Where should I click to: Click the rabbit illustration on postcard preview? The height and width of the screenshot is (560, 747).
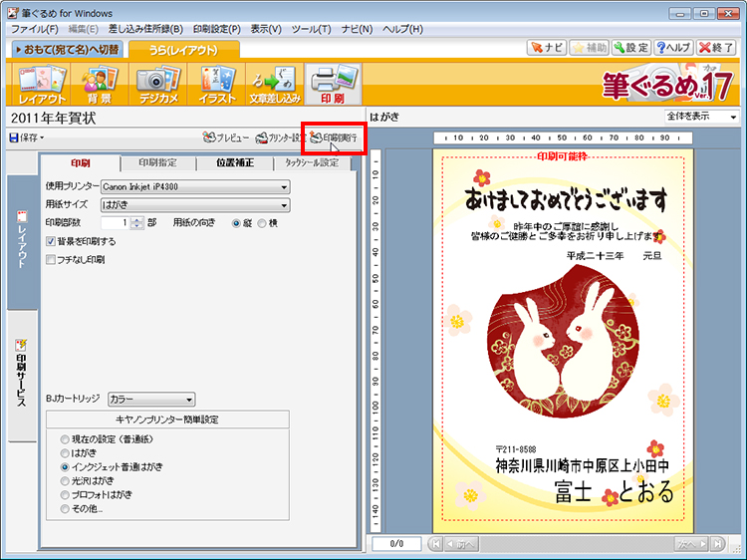pyautogui.click(x=562, y=342)
